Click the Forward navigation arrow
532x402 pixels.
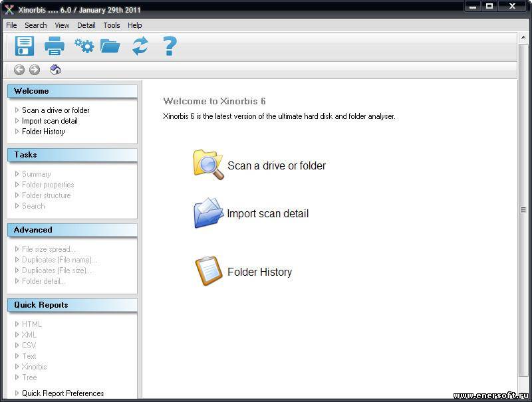[x=35, y=70]
